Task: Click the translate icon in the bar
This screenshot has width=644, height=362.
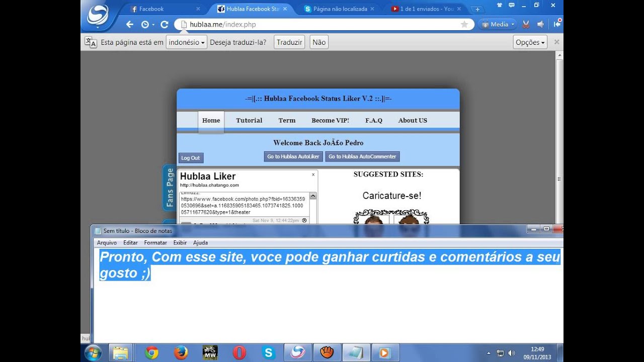Action: tap(91, 42)
